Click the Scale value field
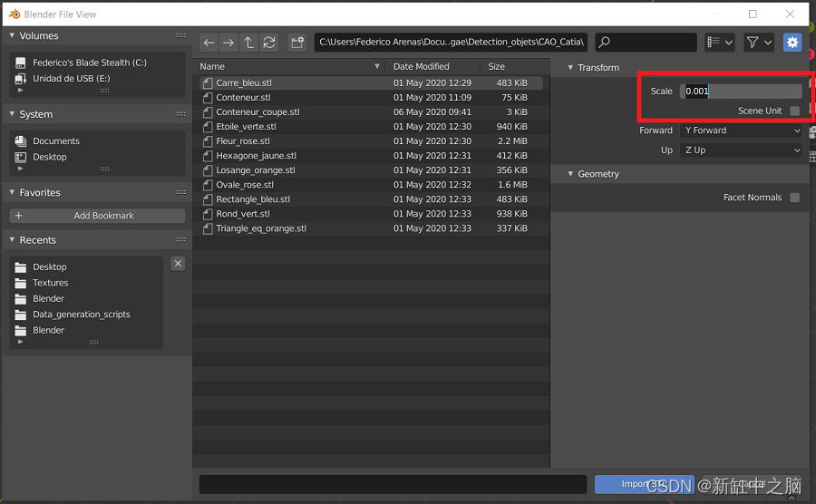816x504 pixels. 741,91
